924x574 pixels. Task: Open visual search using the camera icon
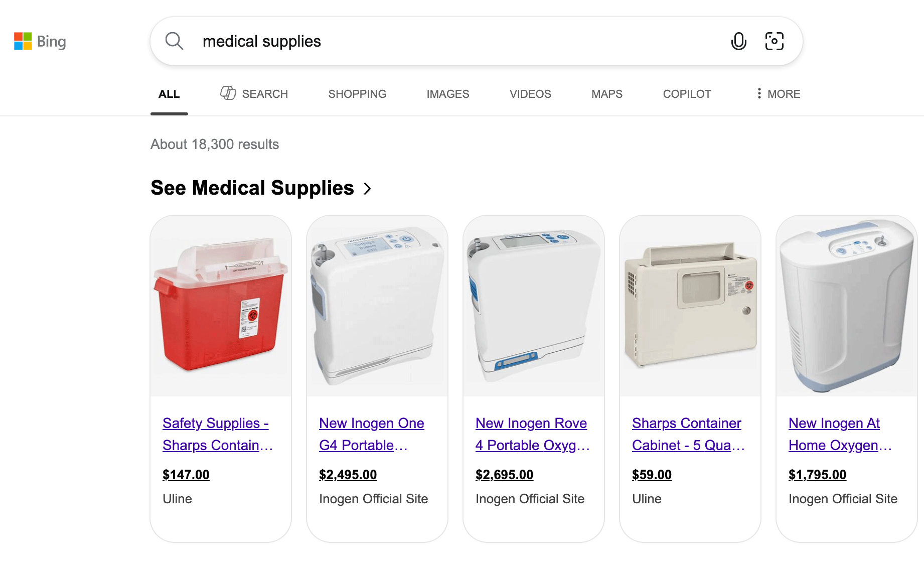point(775,41)
